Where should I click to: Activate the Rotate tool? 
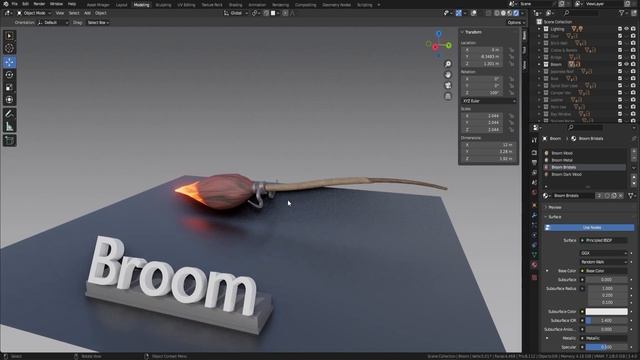(x=9, y=75)
